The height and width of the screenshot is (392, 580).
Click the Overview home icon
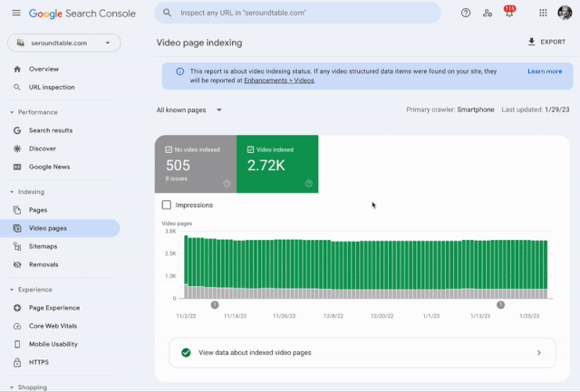(x=17, y=69)
